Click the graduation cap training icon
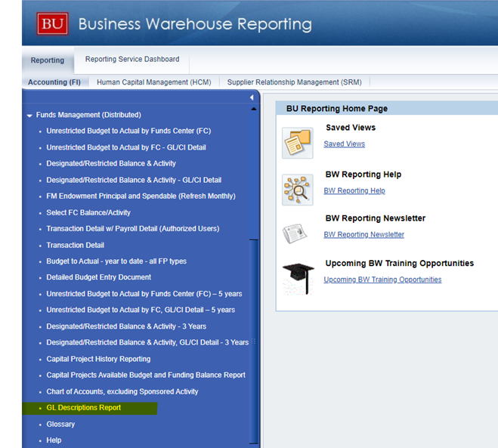498x448 pixels. pyautogui.click(x=298, y=279)
